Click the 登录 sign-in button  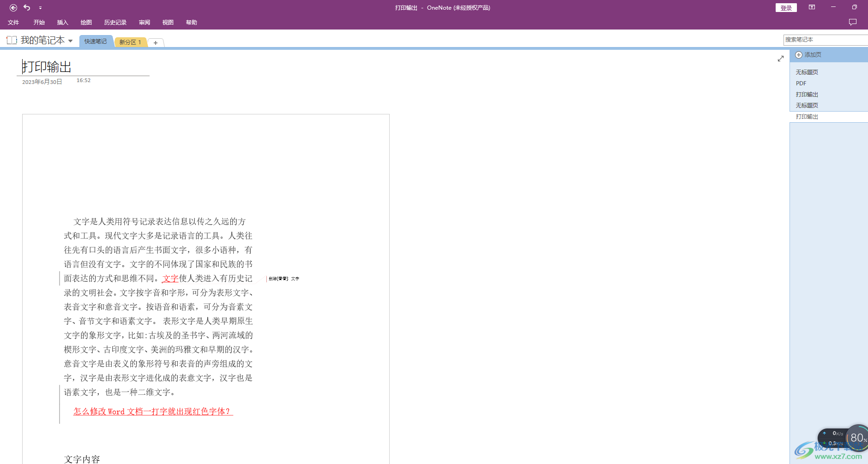(786, 7)
